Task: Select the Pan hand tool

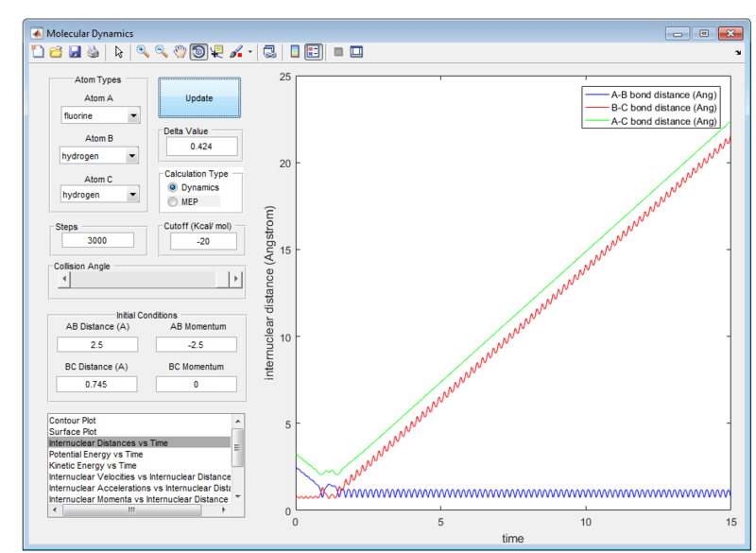Action: (180, 52)
